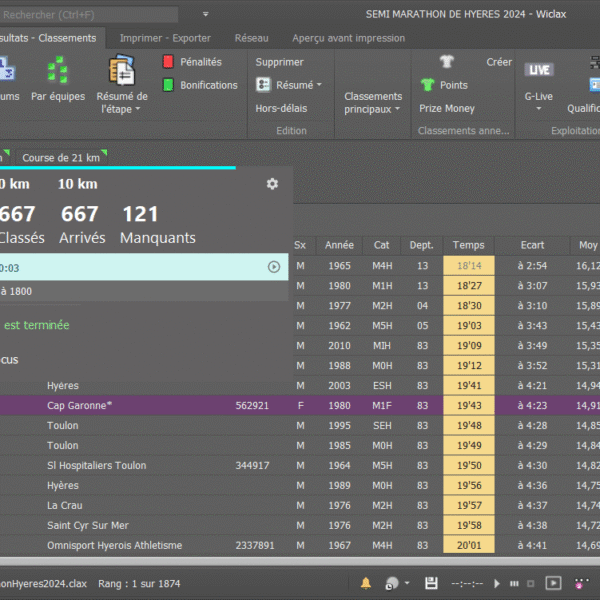Click licence number 562921

[252, 405]
